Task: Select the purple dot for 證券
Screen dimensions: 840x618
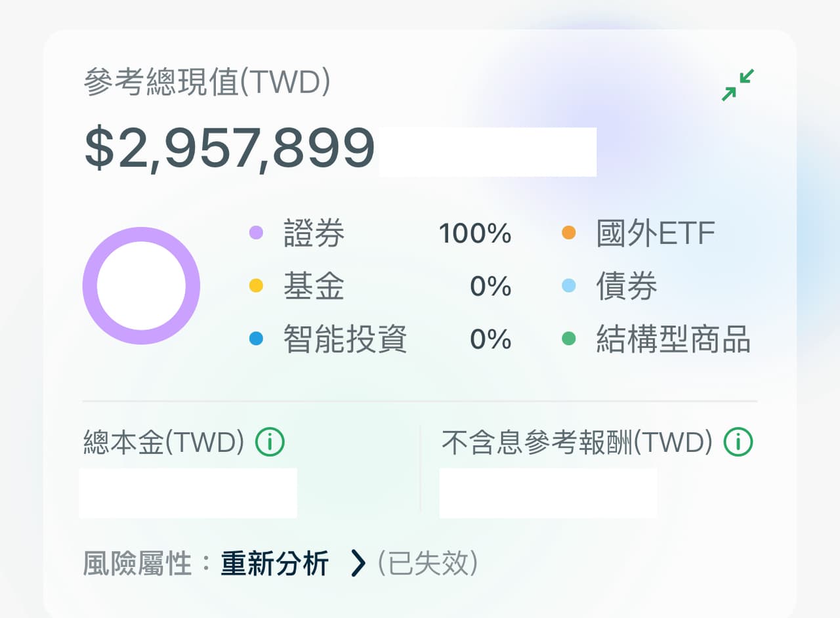Action: pyautogui.click(x=256, y=233)
